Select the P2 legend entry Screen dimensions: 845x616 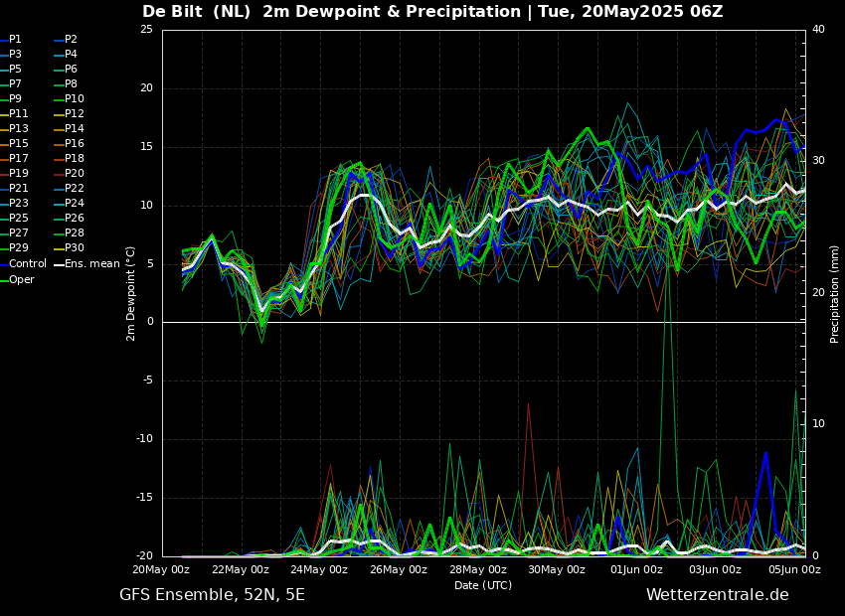[x=67, y=40]
